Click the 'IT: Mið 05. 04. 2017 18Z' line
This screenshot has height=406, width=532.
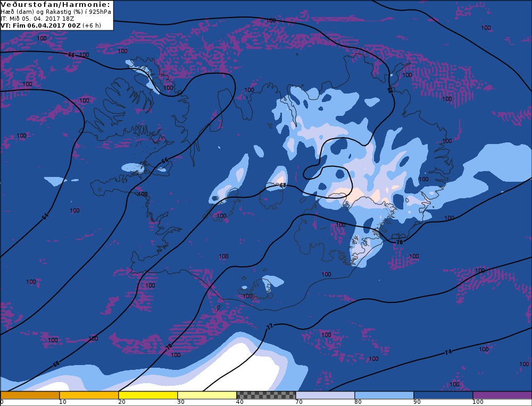37,19
